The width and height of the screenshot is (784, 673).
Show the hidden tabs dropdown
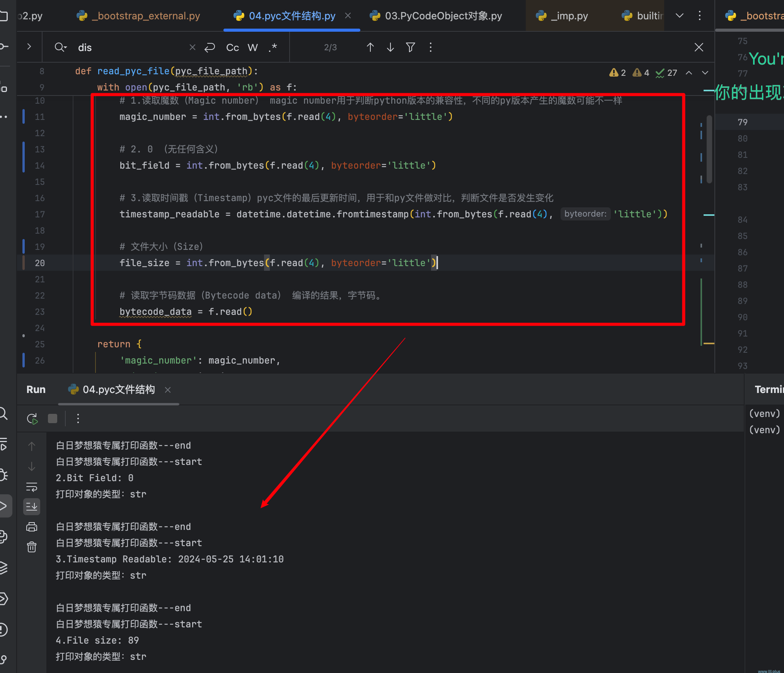point(679,16)
